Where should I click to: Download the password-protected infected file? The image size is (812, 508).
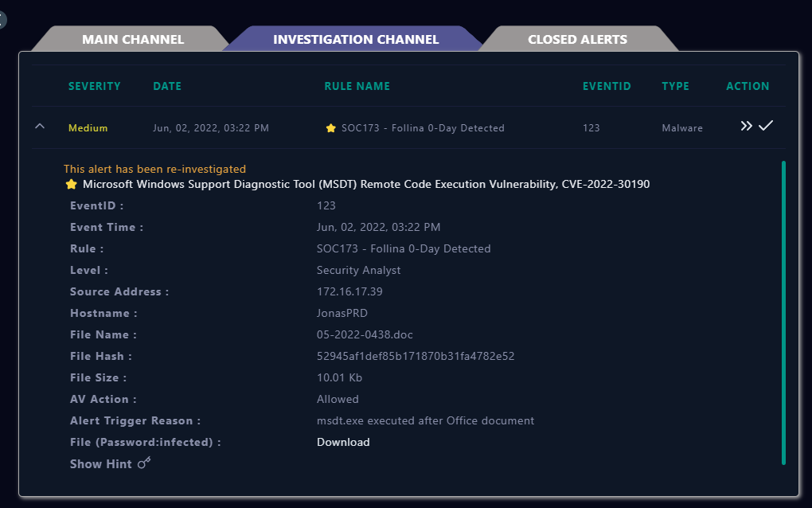point(342,442)
